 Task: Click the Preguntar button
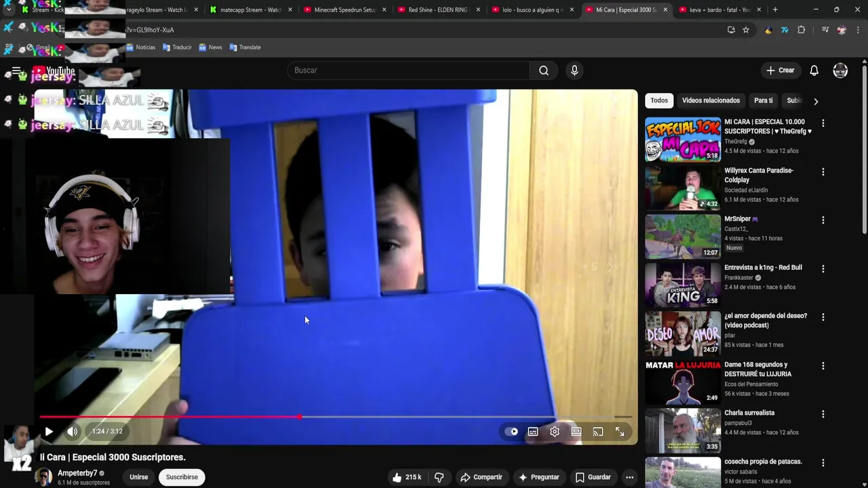coord(538,477)
